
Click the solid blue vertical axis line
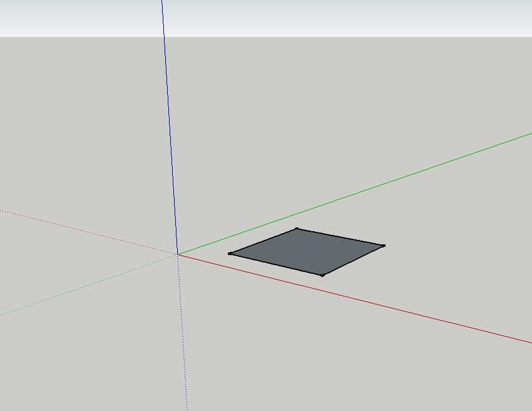170,125
